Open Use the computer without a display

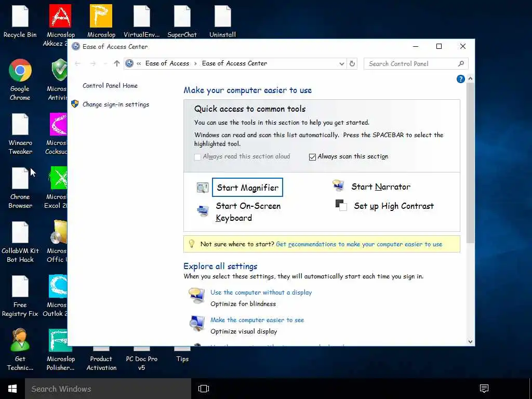point(261,292)
